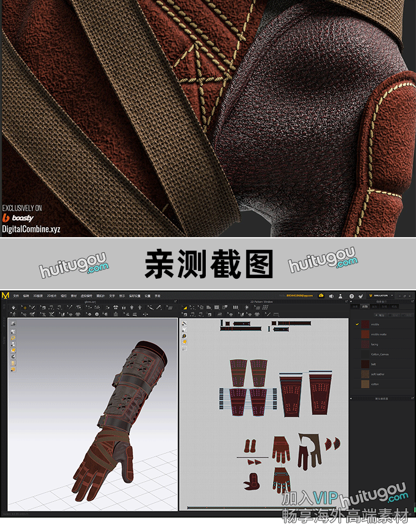Click the Marvelous Designer logo icon
This screenshot has height=532, width=416.
[x=5, y=296]
